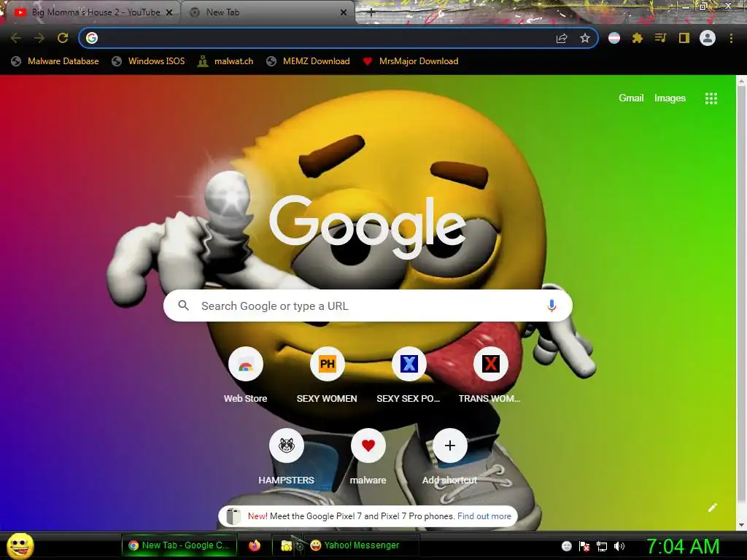Image resolution: width=747 pixels, height=560 pixels.
Task: Open the network tray icon
Action: (x=602, y=546)
